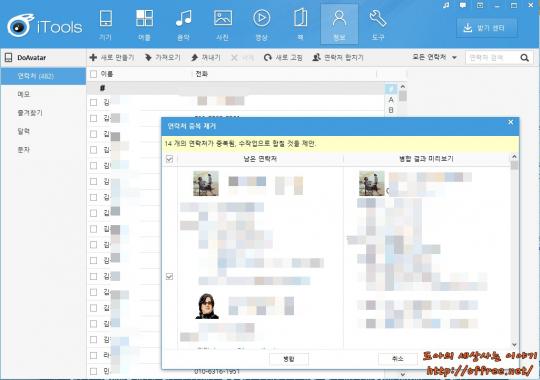The width and height of the screenshot is (540, 380).
Task: Click the cancel button in duplicate dialog
Action: point(397,359)
